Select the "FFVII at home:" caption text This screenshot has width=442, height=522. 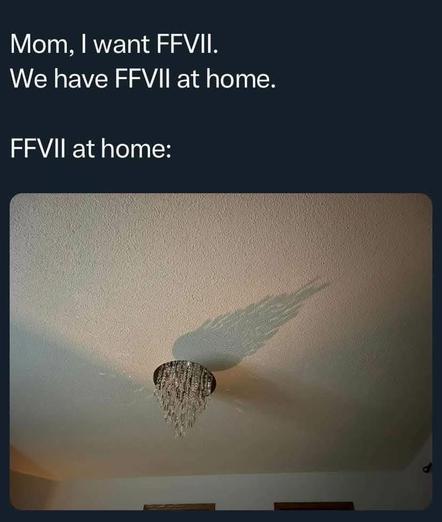91,148
